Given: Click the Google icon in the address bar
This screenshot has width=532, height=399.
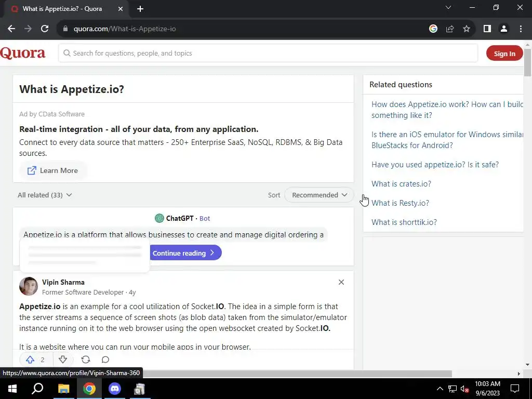Looking at the screenshot, I should 433,29.
